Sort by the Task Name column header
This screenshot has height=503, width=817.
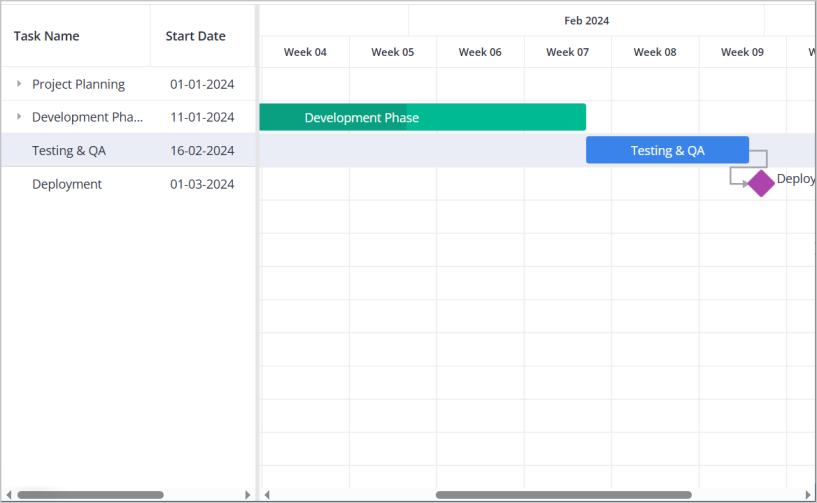(47, 36)
